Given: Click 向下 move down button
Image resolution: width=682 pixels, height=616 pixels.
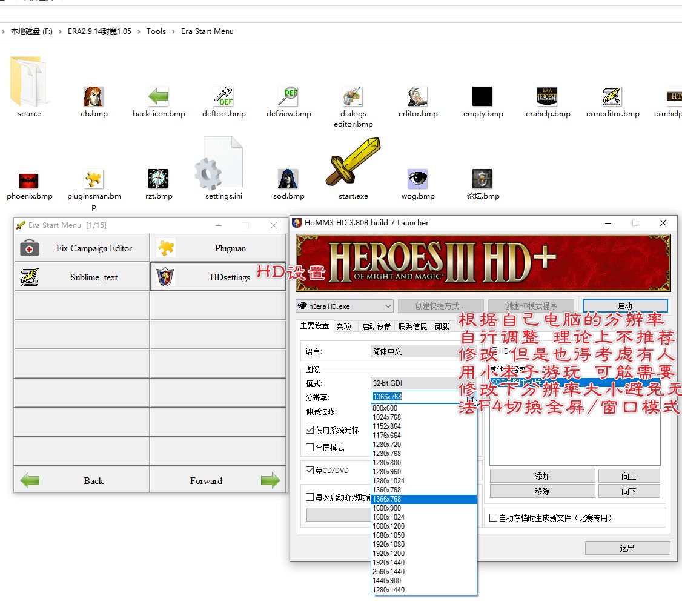Looking at the screenshot, I should pyautogui.click(x=629, y=491).
